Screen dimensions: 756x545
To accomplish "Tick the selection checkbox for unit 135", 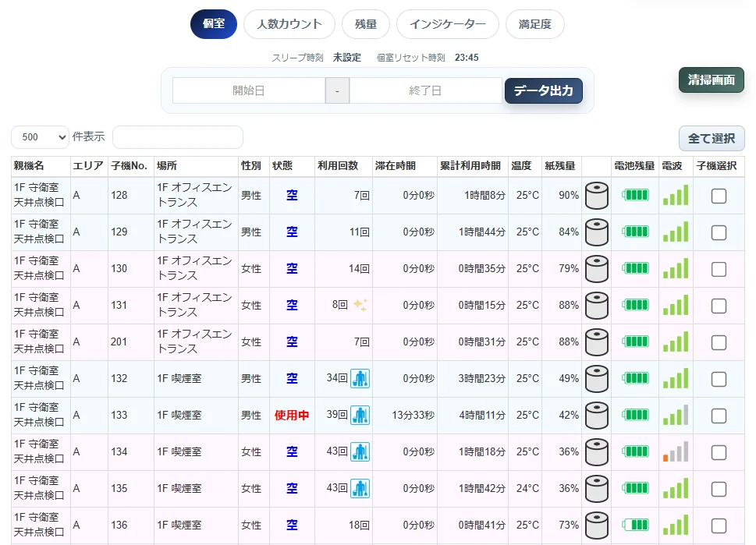I will (719, 489).
